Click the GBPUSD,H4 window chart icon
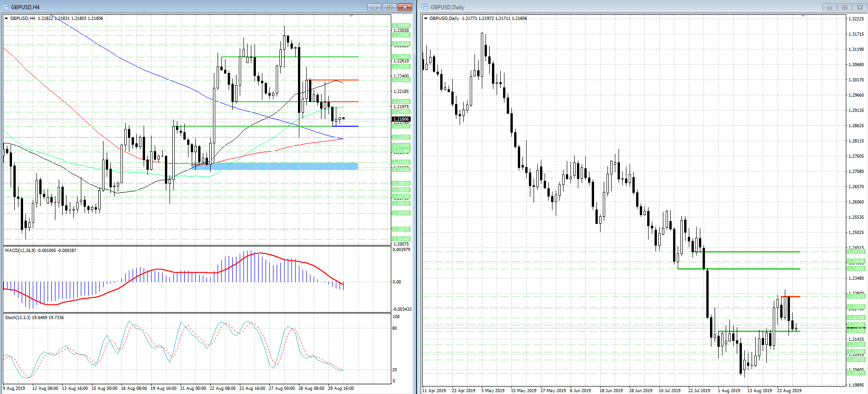The width and height of the screenshot is (868, 394). [6, 7]
